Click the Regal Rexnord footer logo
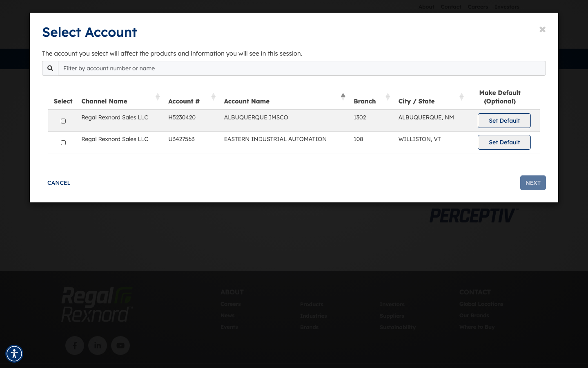Image resolution: width=588 pixels, height=368 pixels. coord(97,305)
